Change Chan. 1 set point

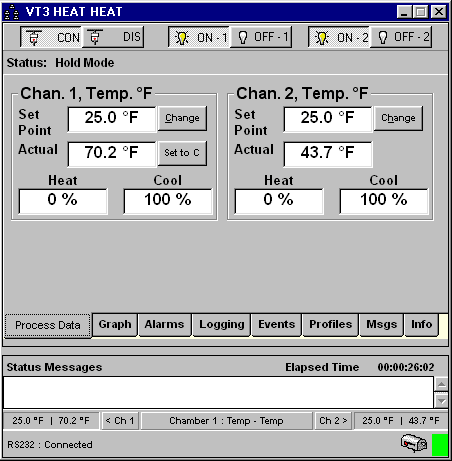coord(182,118)
